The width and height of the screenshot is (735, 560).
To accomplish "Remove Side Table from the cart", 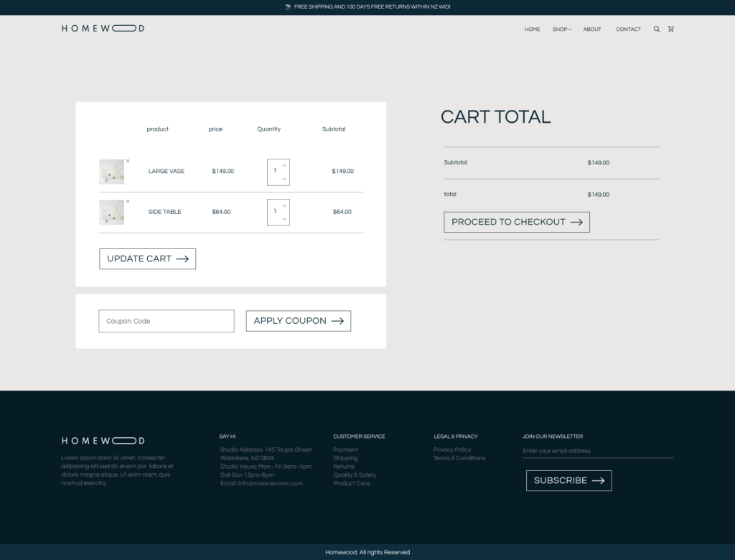I will [x=128, y=202].
